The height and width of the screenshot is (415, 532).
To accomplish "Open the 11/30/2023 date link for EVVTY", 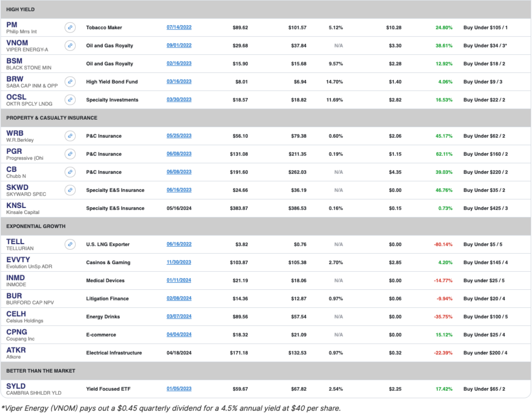I will [x=179, y=262].
